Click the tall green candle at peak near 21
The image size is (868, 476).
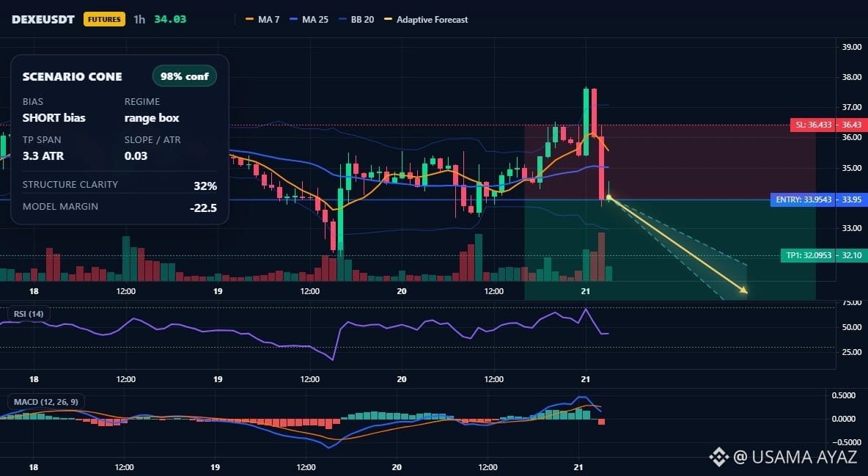point(586,122)
